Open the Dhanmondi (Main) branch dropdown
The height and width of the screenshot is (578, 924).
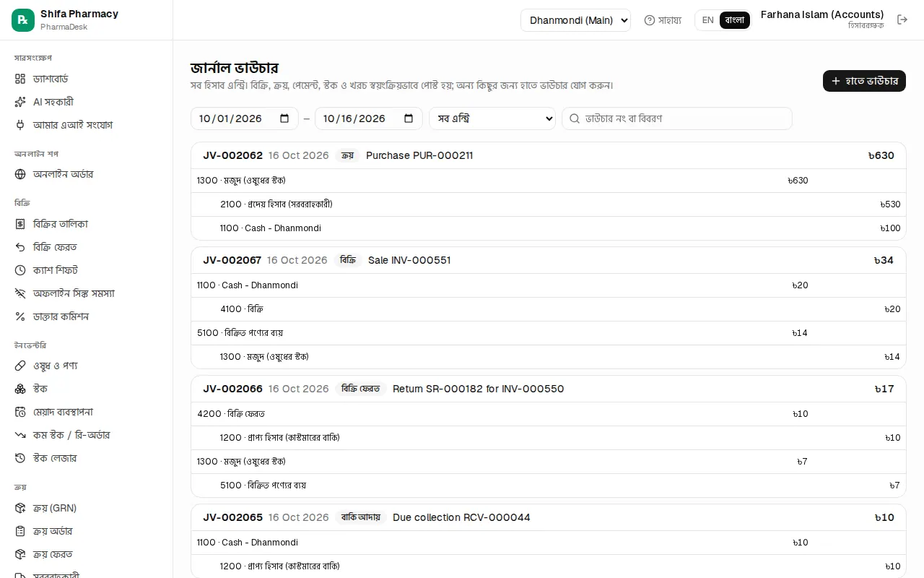click(x=575, y=20)
